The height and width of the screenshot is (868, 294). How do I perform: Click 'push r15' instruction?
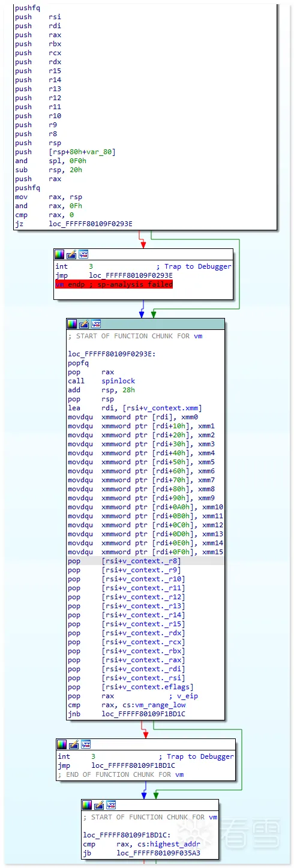pyautogui.click(x=38, y=71)
